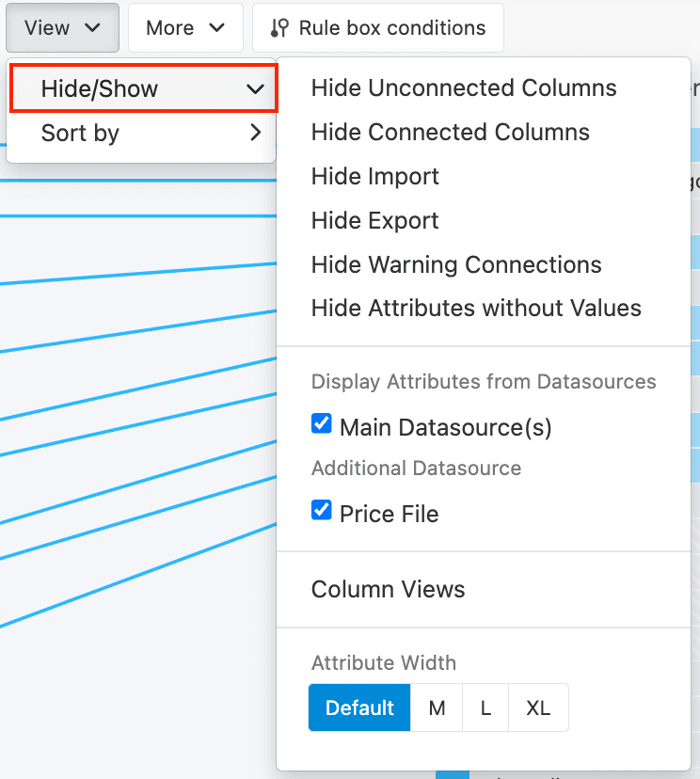Image resolution: width=700 pixels, height=779 pixels.
Task: Set attribute width to L
Action: pyautogui.click(x=485, y=708)
